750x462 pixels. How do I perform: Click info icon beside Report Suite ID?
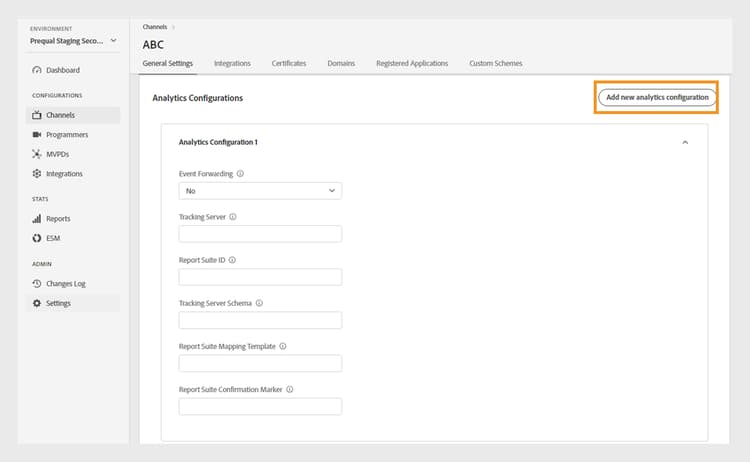(x=233, y=260)
